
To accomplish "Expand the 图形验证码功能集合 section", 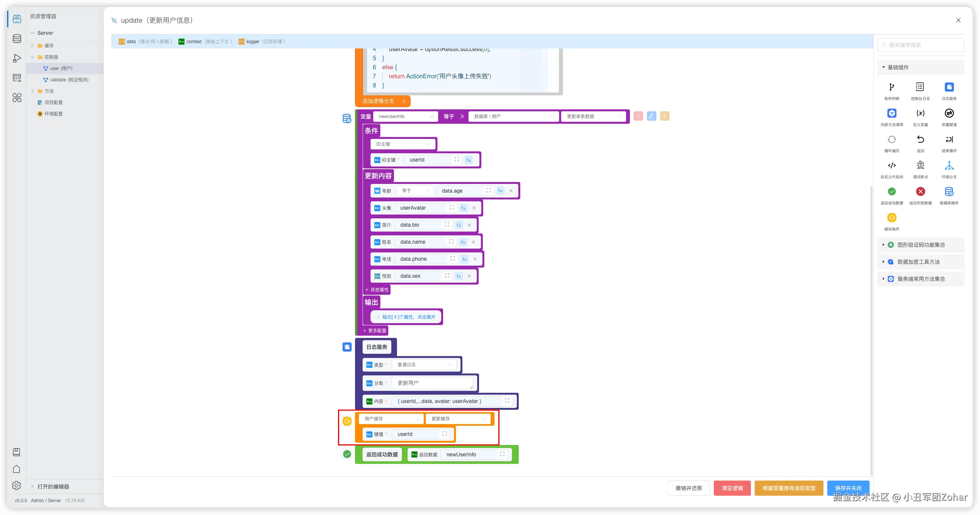I will 921,245.
